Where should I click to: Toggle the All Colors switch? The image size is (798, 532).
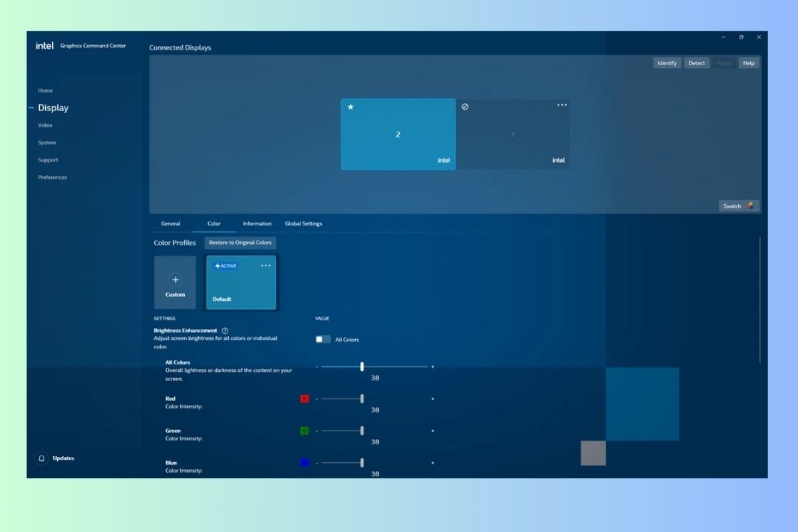(323, 339)
